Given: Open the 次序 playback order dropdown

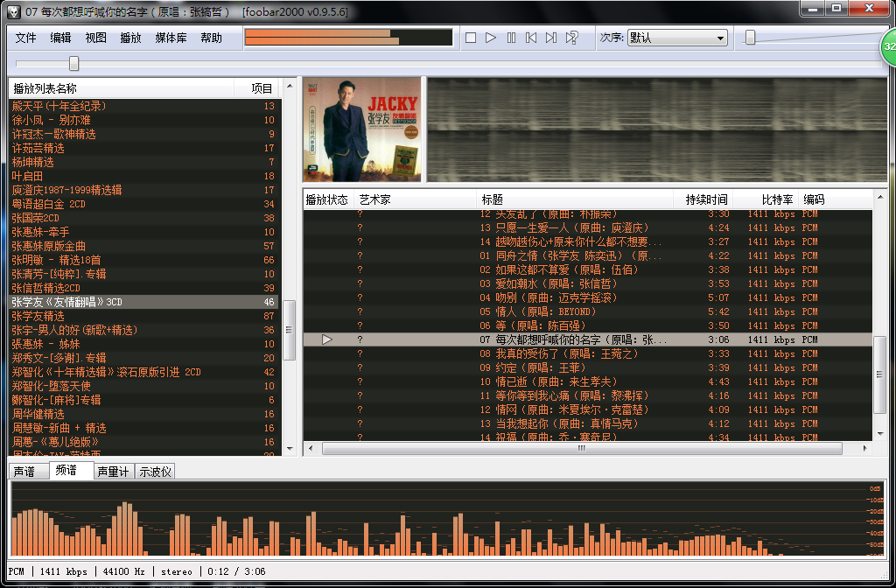Looking at the screenshot, I should (x=677, y=38).
